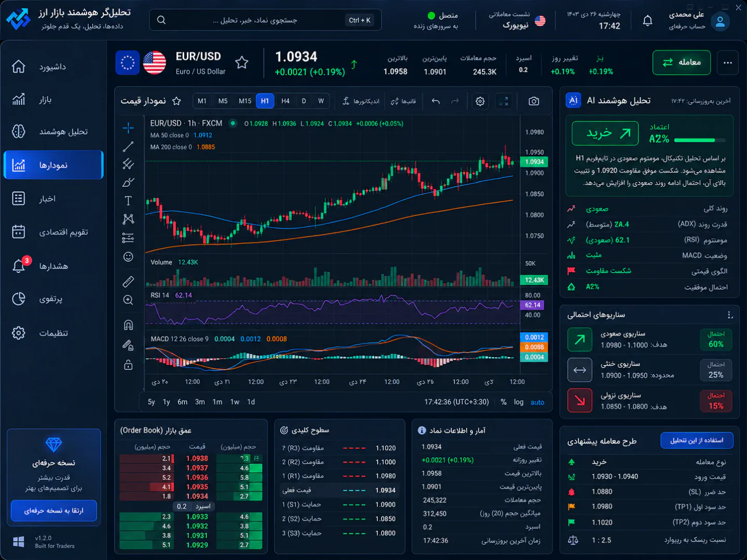
Task: Open the Economic calendar (تقویم اقتصادی) section
Action: pyautogui.click(x=53, y=232)
